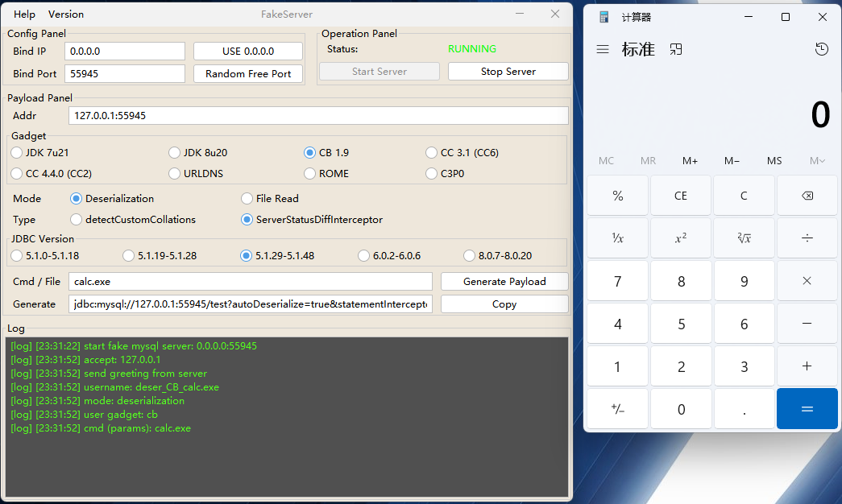The height and width of the screenshot is (504, 842).
Task: Click USE 0.0.0.0 button
Action: coord(248,51)
